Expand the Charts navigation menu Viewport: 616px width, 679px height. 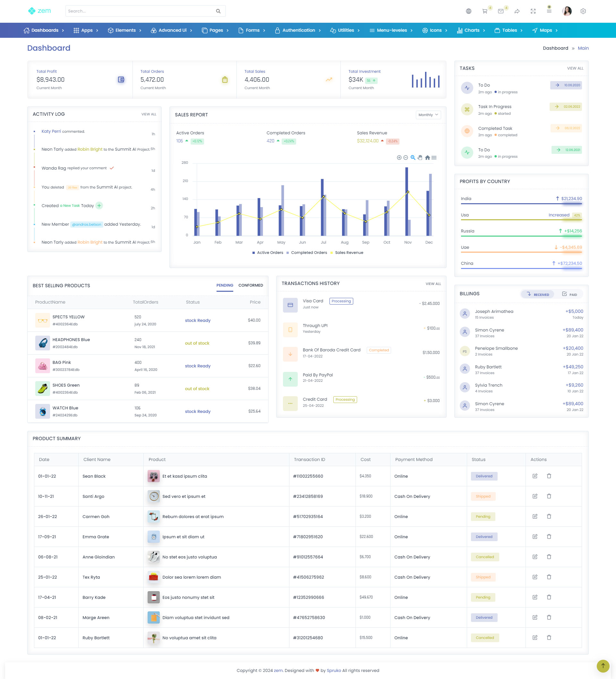pos(471,30)
